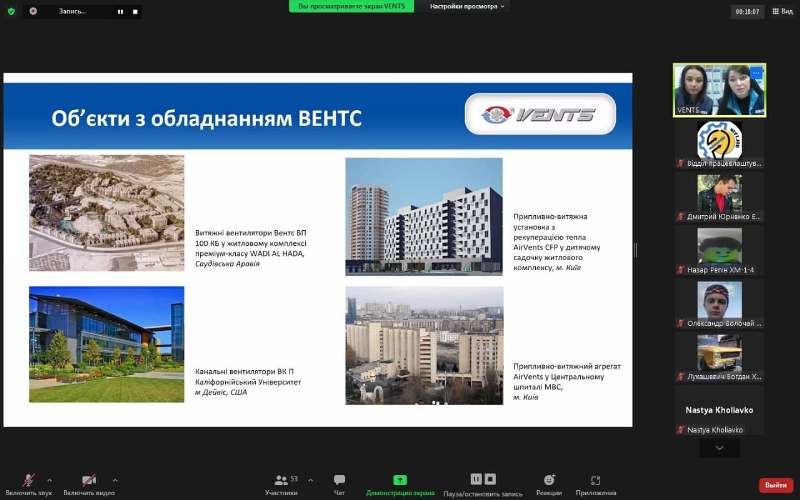Click the red recording indicator dot
This screenshot has height=500, width=800.
click(33, 11)
